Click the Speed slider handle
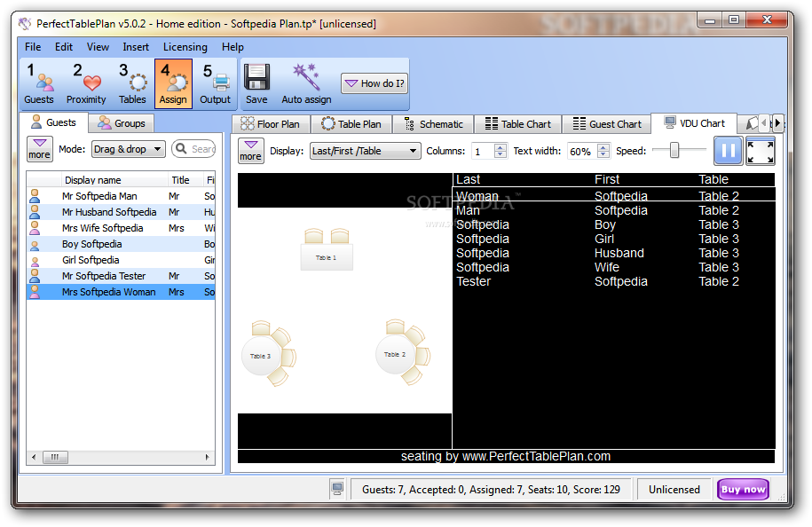Viewport: 812px width, 527px height. pyautogui.click(x=674, y=150)
